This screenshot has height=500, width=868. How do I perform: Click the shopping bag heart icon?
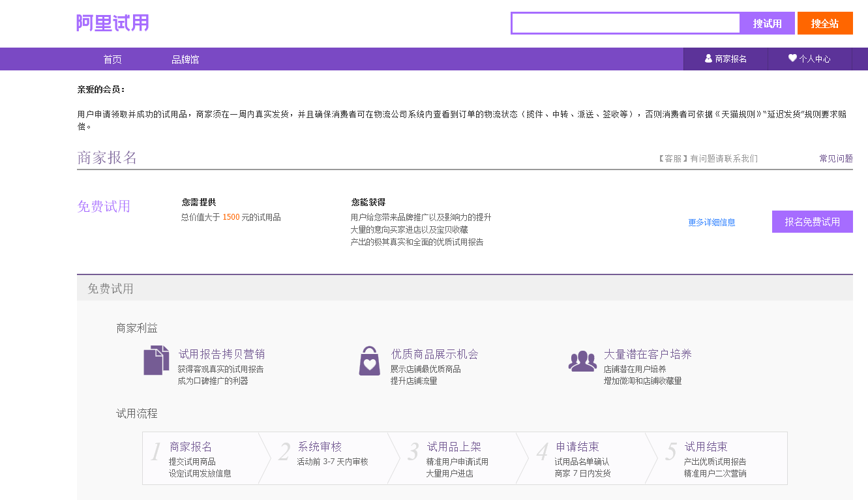(370, 361)
